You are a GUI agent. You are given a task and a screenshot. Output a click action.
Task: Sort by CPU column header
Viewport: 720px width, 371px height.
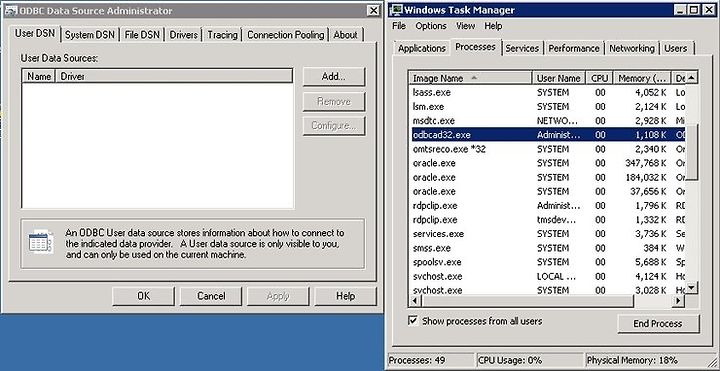pyautogui.click(x=600, y=78)
